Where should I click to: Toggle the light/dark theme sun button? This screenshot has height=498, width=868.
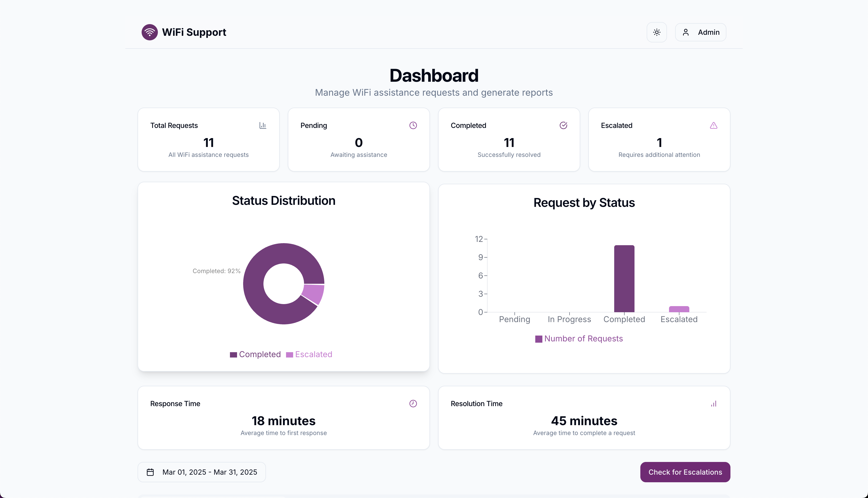point(656,32)
